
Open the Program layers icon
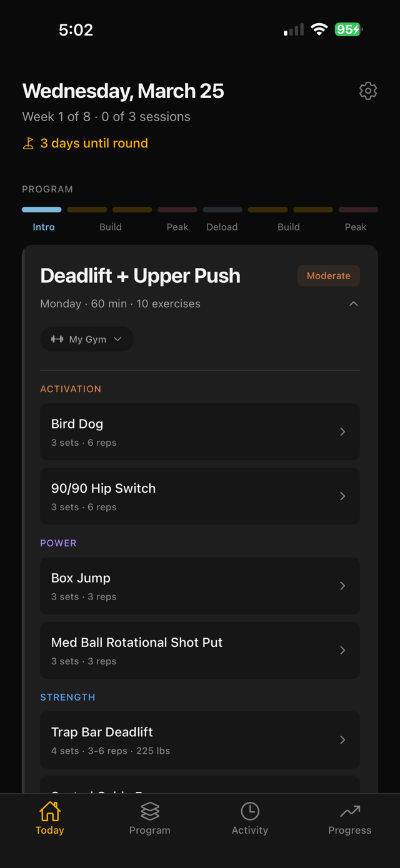tap(150, 811)
